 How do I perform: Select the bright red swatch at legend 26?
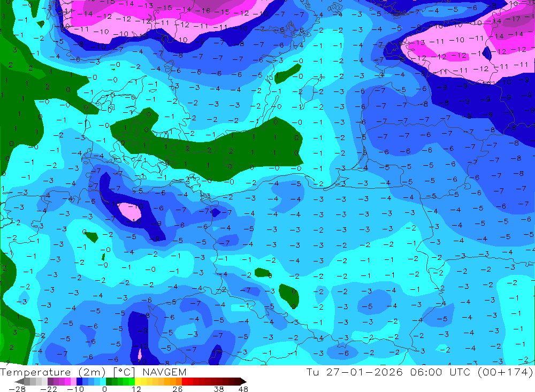(185, 381)
